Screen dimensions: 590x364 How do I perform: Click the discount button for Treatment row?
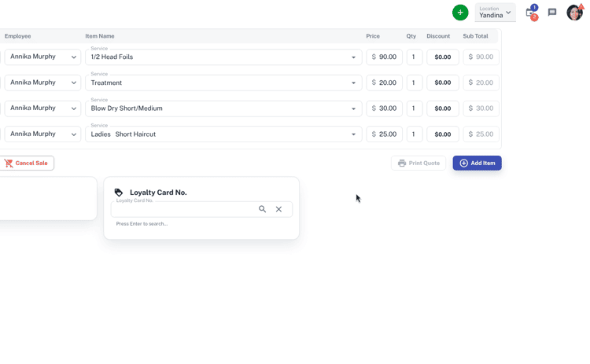pyautogui.click(x=443, y=83)
